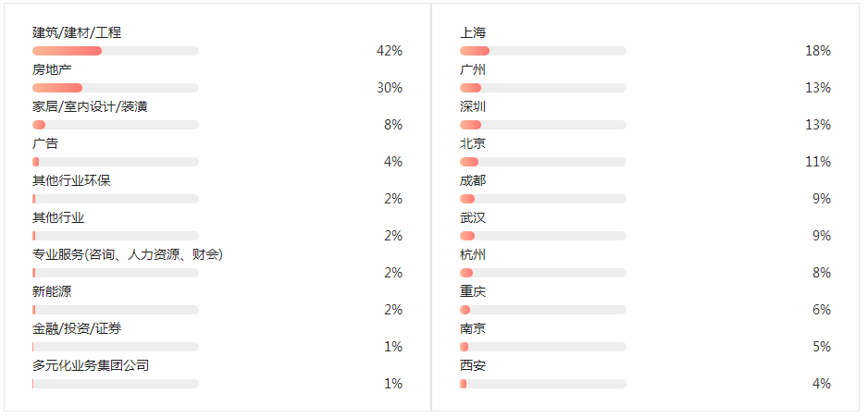Select the 深圳 city label

[x=473, y=107]
